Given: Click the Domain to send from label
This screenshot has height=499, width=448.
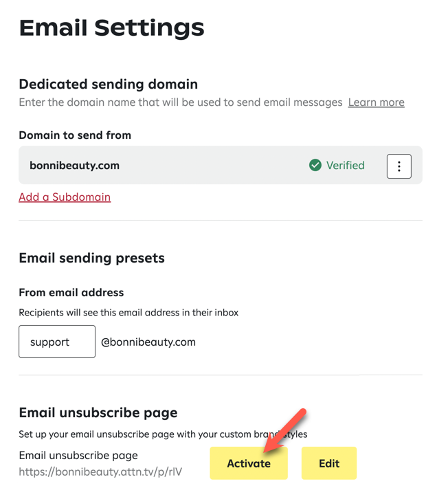Looking at the screenshot, I should point(75,135).
